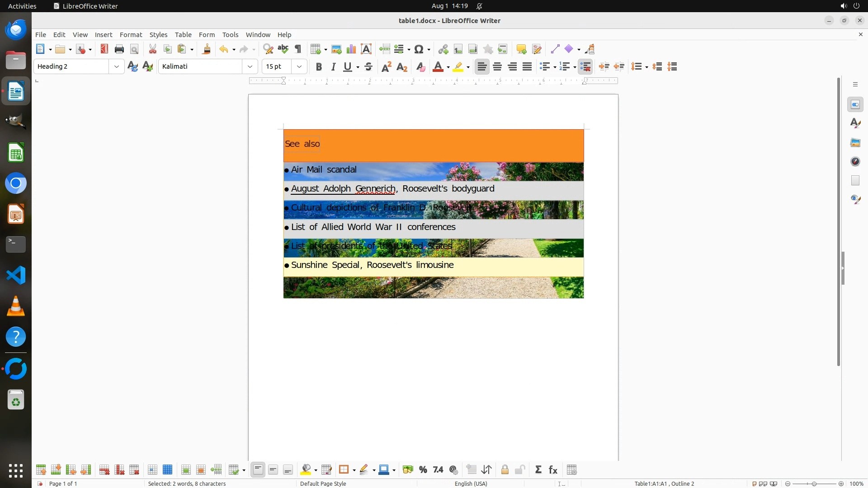This screenshot has height=488, width=868.
Task: Toggle formatting marks pilcrow button
Action: coord(298,49)
